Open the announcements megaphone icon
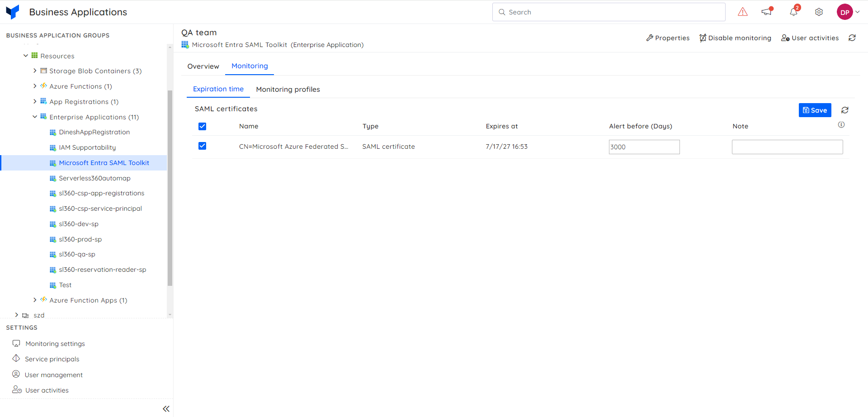Screen dimensions: 868x417 click(x=767, y=12)
